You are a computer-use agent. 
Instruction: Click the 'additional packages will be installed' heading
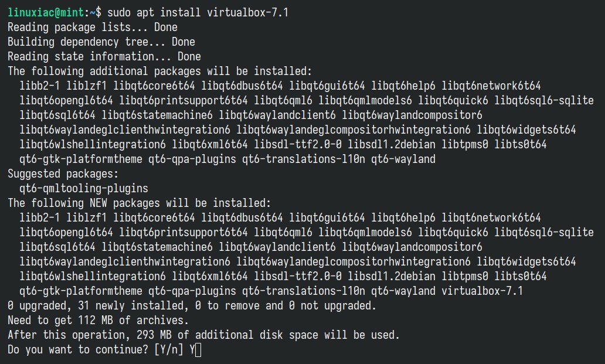(x=159, y=72)
